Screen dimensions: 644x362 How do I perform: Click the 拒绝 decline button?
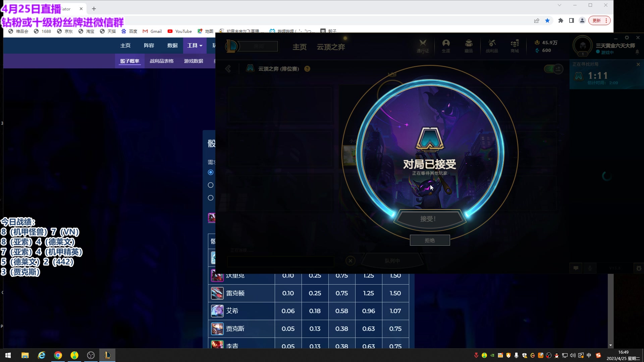[x=430, y=240]
